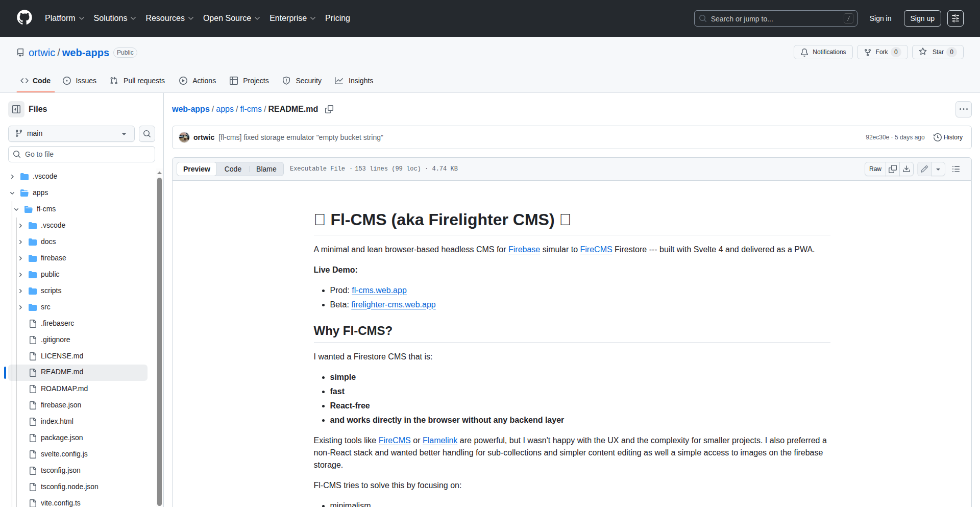980x507 pixels.
Task: Open the Resources menu
Action: point(169,18)
